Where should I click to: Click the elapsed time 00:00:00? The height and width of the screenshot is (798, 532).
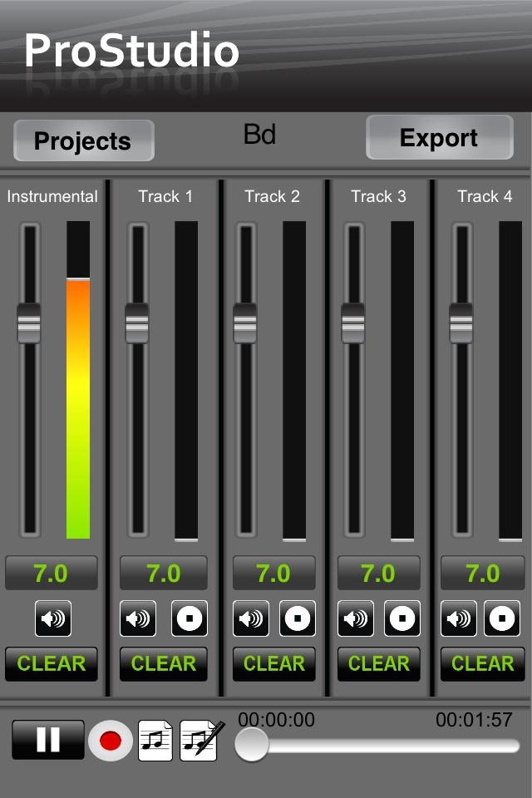tap(277, 720)
